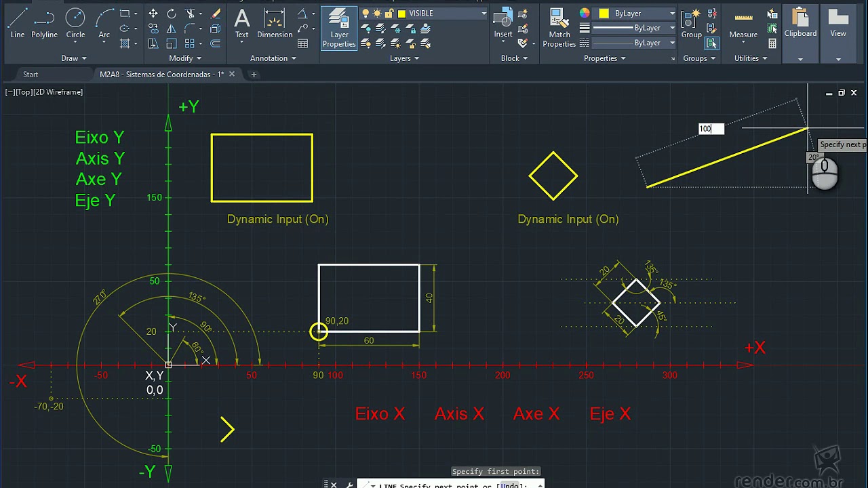868x488 pixels.
Task: Toggle VISIBLE layer on/off light bulb
Action: pyautogui.click(x=366, y=14)
